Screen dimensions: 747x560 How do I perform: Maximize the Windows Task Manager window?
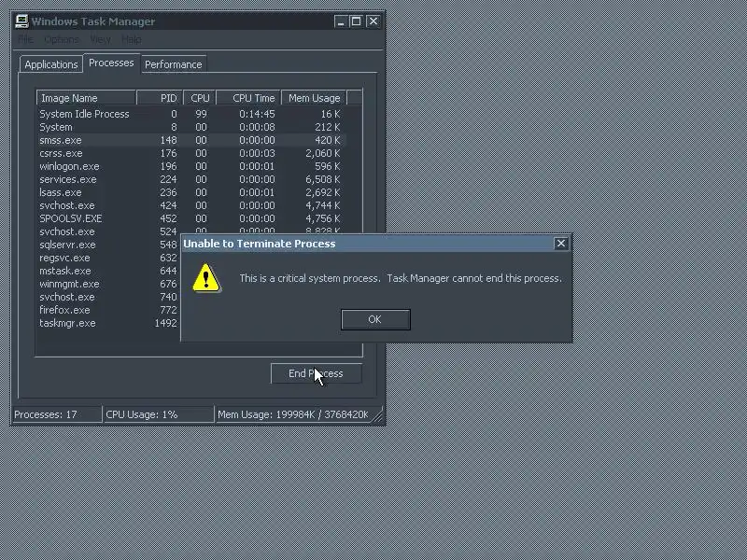click(356, 21)
